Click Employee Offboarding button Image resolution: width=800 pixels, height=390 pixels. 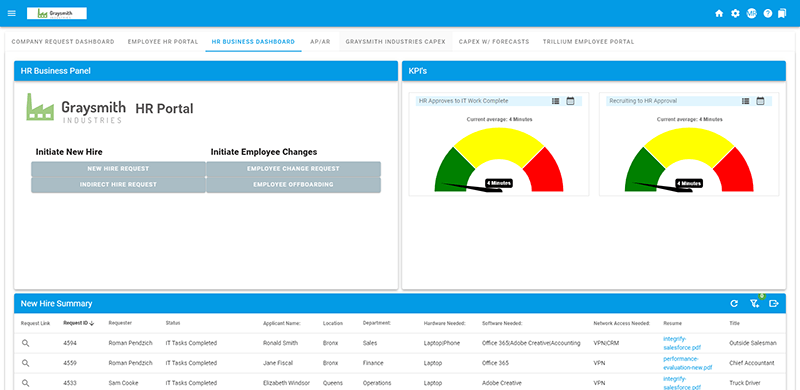[293, 185]
